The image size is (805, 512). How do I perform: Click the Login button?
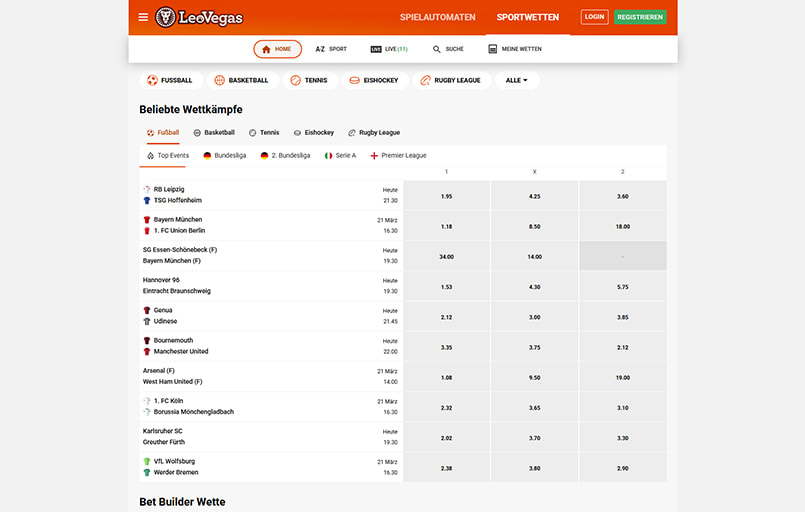pos(595,17)
